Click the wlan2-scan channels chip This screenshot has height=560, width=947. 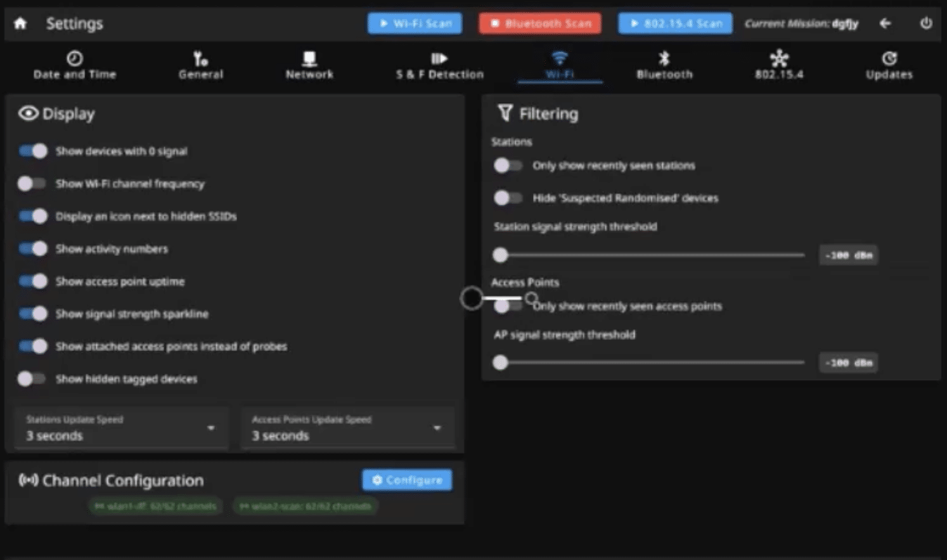[306, 506]
